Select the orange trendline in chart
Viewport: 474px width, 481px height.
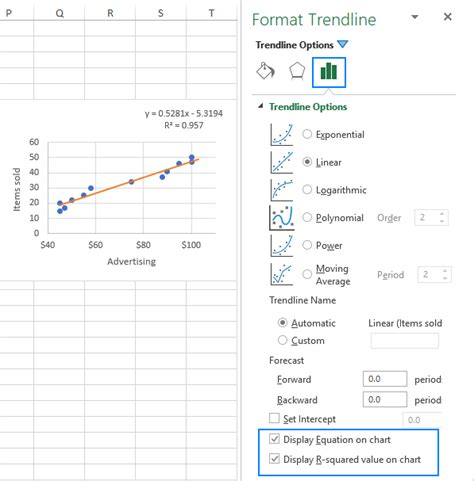pos(130,182)
